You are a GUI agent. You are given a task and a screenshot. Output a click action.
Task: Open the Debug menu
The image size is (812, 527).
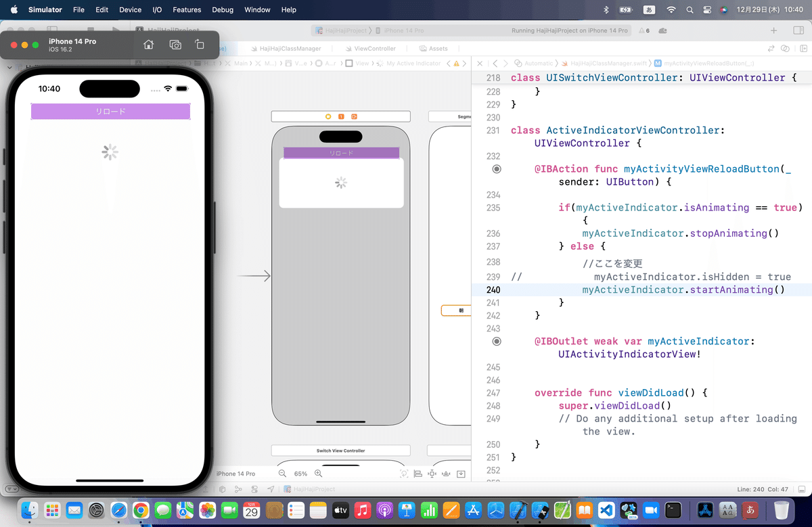point(223,9)
